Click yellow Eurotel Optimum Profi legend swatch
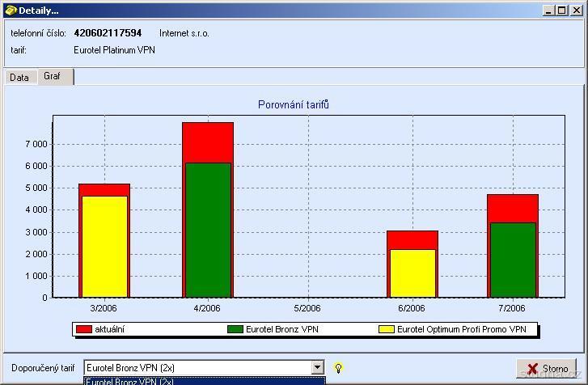Screen dimensions: 588x385 [387, 329]
